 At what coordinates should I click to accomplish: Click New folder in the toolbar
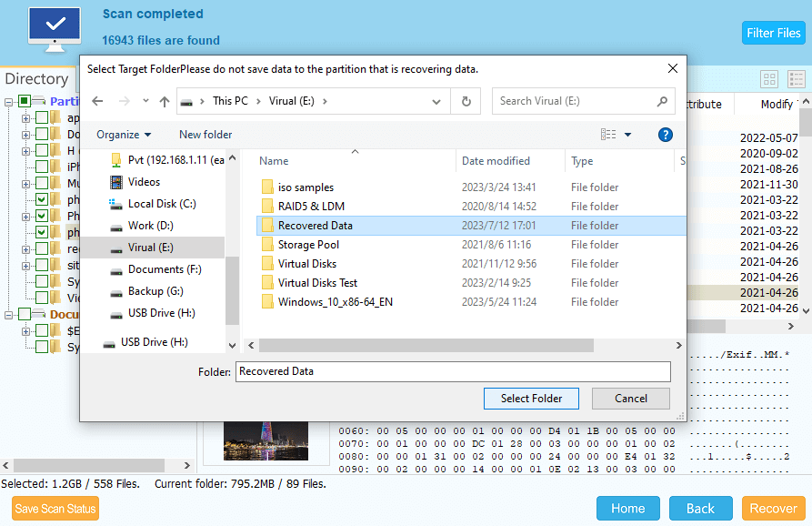pyautogui.click(x=206, y=135)
